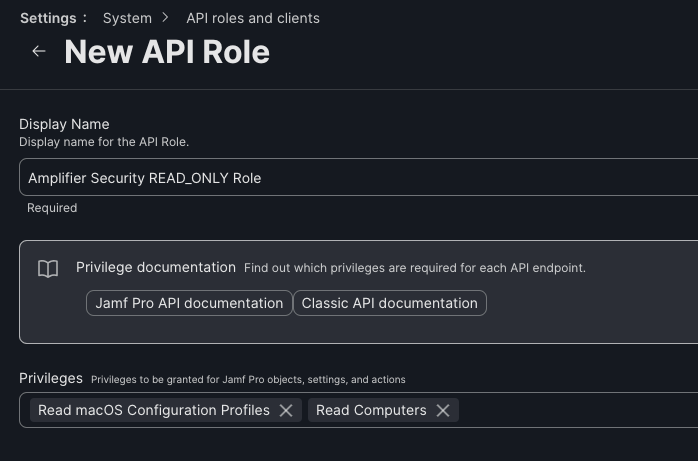
Task: Click 'Privileges to be granted for Jamf Pro' description
Action: 248,380
